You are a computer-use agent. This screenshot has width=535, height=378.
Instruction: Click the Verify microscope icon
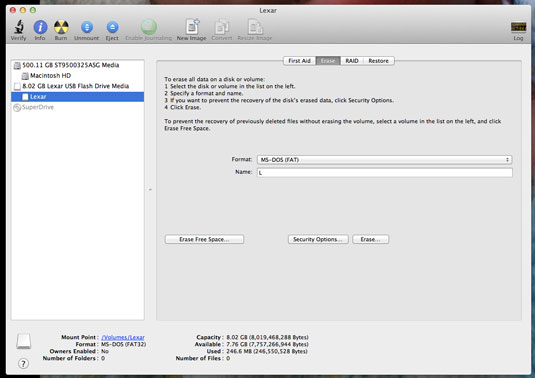[19, 27]
